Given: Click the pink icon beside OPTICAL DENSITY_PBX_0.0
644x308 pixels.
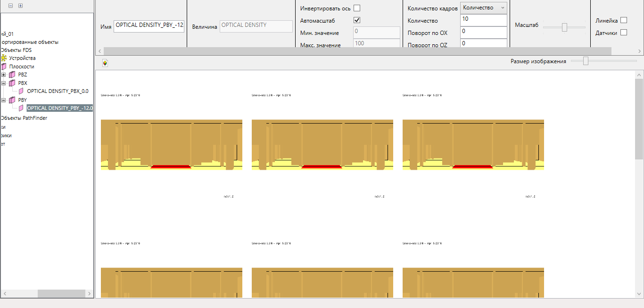Looking at the screenshot, I should pyautogui.click(x=21, y=91).
